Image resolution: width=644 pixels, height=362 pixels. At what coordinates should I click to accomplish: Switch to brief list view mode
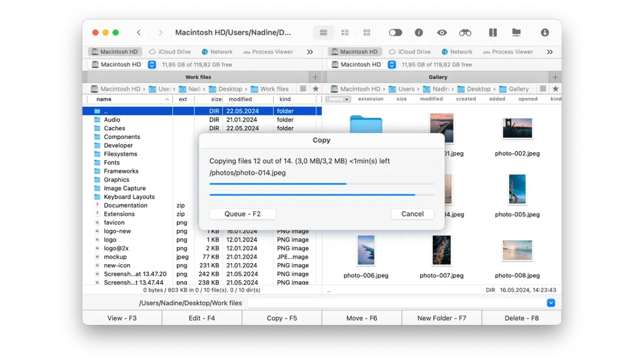pyautogui.click(x=345, y=33)
